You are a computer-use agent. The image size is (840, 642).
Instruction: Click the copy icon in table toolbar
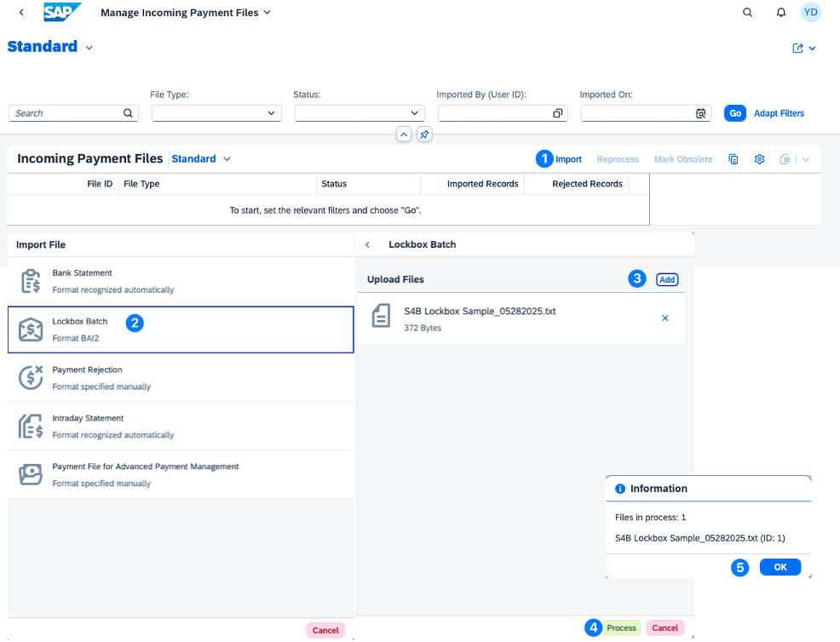[x=734, y=159]
